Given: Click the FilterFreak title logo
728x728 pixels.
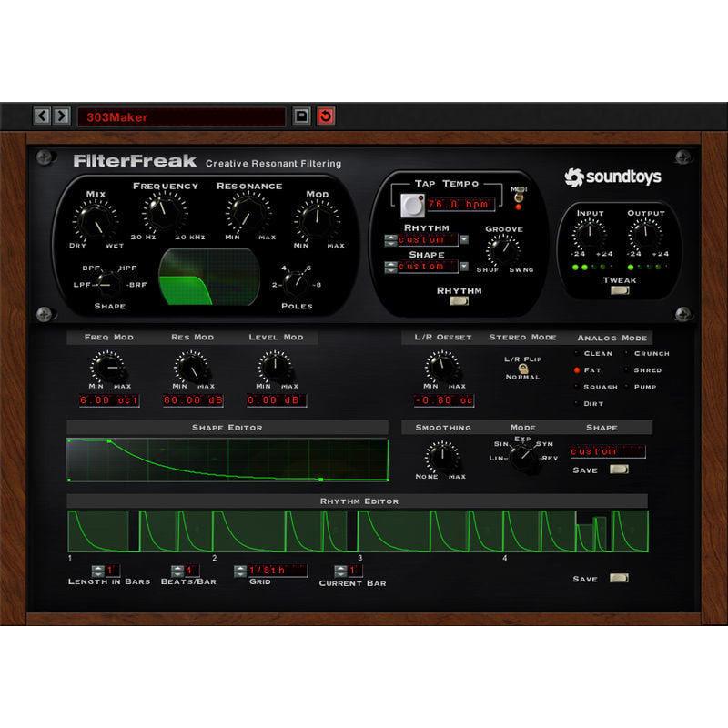Looking at the screenshot, I should pyautogui.click(x=135, y=161).
